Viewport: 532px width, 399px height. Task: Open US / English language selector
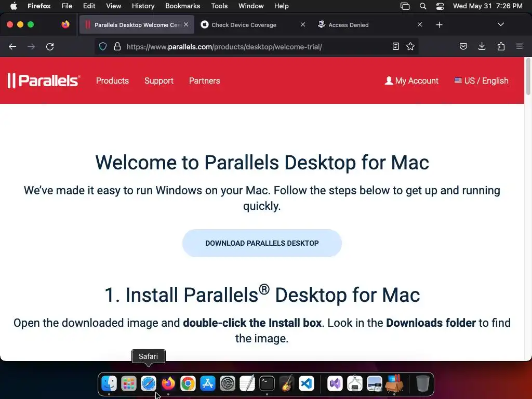pos(481,81)
